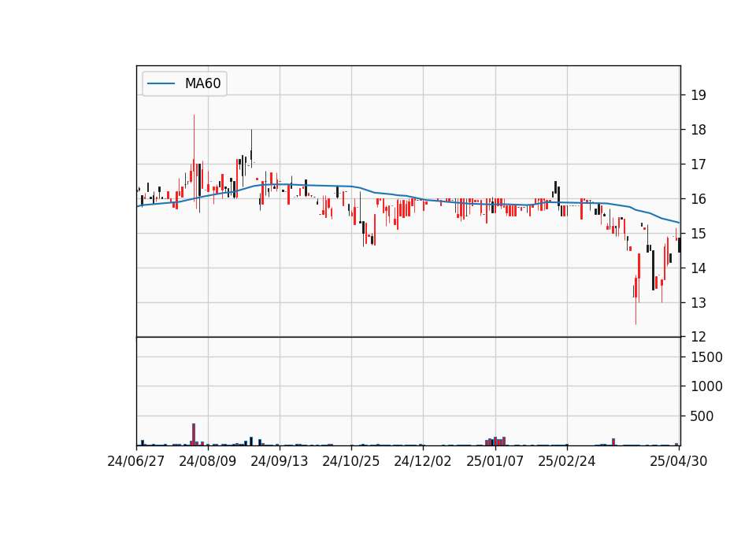Click the price axis label 13

click(x=699, y=302)
